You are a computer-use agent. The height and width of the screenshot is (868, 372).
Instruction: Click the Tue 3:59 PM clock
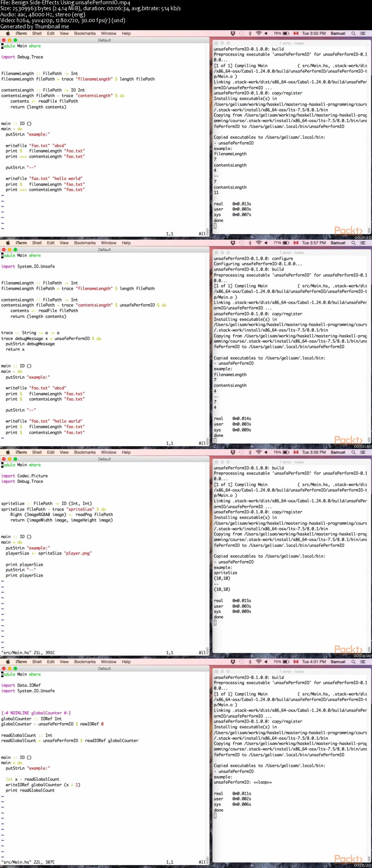(314, 452)
